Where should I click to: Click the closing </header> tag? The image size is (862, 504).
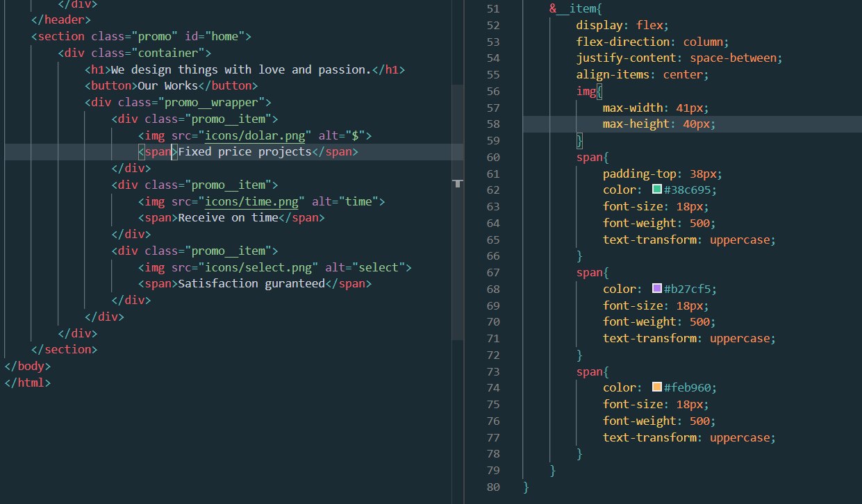(61, 20)
